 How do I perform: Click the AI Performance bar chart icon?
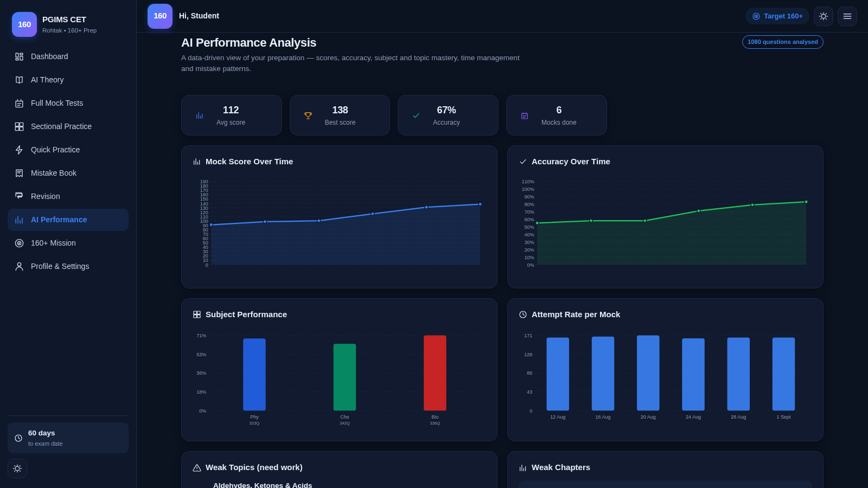(x=19, y=220)
